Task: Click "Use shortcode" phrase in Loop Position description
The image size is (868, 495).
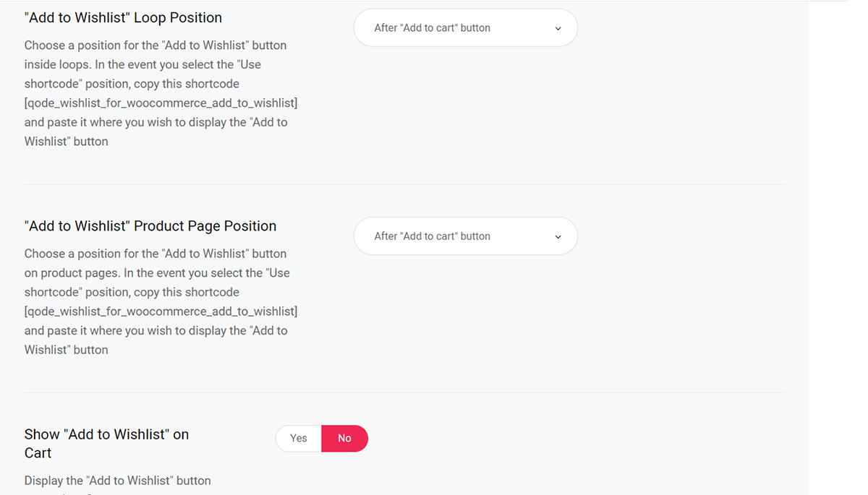Action: [x=142, y=74]
